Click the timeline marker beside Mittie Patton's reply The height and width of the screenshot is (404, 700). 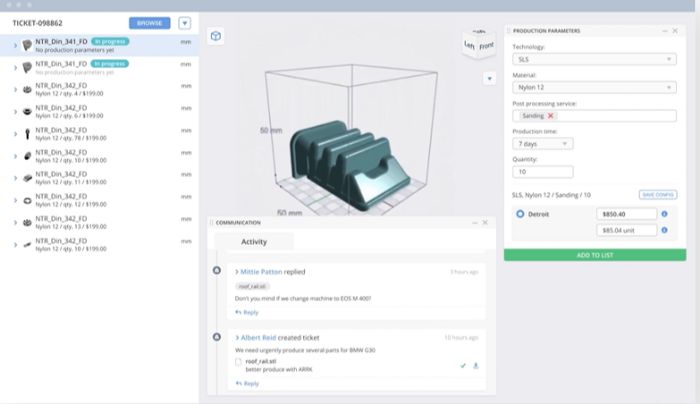pos(217,270)
